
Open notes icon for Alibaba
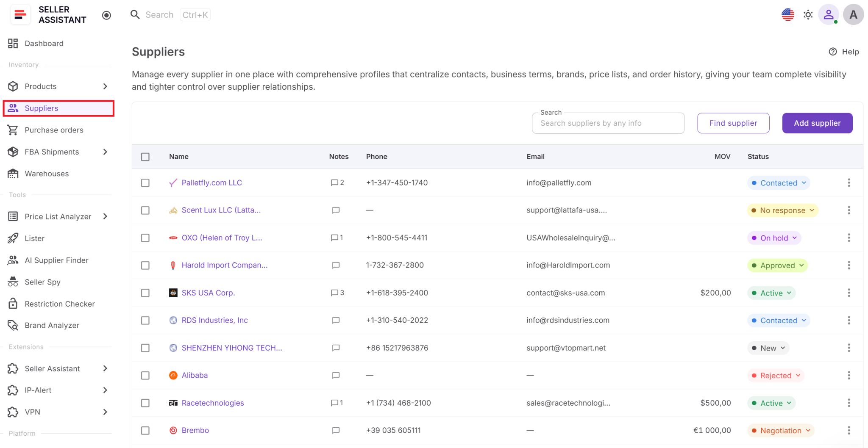pos(336,375)
